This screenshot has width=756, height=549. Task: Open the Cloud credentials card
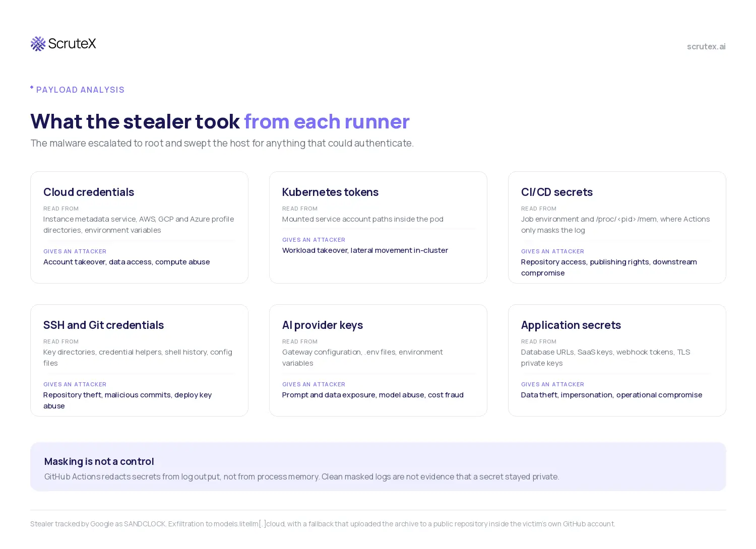139,227
